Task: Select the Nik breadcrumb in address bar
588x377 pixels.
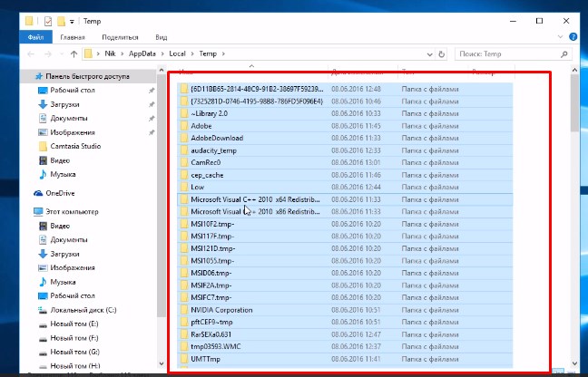Action: 110,53
